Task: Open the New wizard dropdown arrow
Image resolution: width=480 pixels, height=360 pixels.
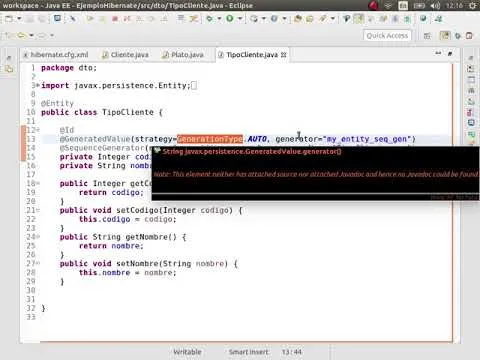Action: pyautogui.click(x=19, y=19)
